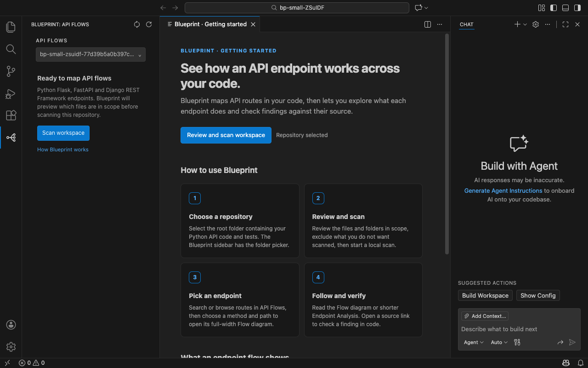Screen dimensions: 588x368
Task: Open the Agent mode dropdown
Action: [x=474, y=342]
